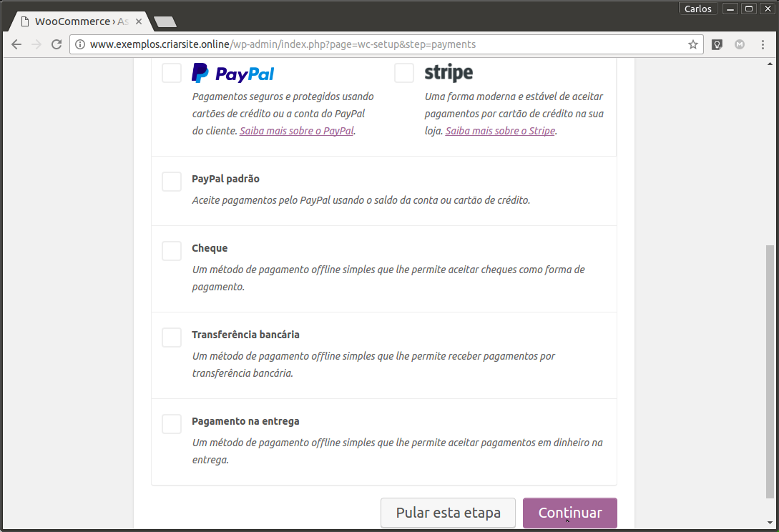Select Transferência bancária checkbox
Viewport: 779px width, 532px height.
pyautogui.click(x=172, y=338)
